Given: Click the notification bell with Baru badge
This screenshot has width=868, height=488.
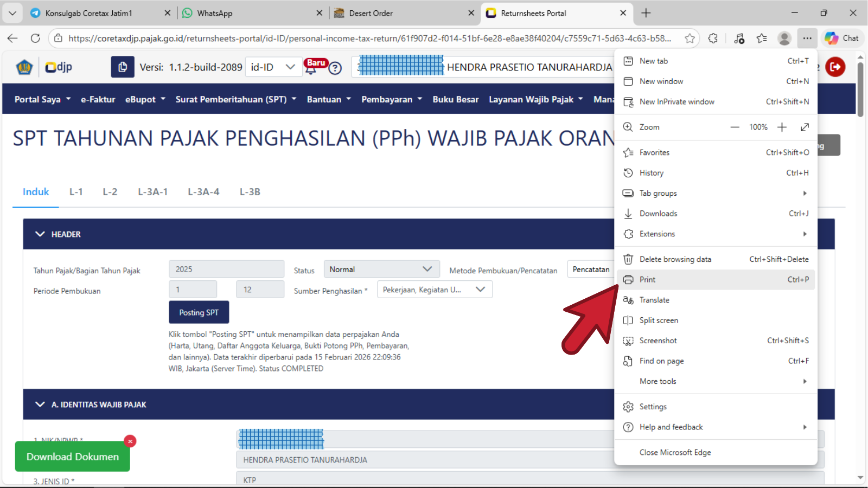Looking at the screenshot, I should coord(311,68).
